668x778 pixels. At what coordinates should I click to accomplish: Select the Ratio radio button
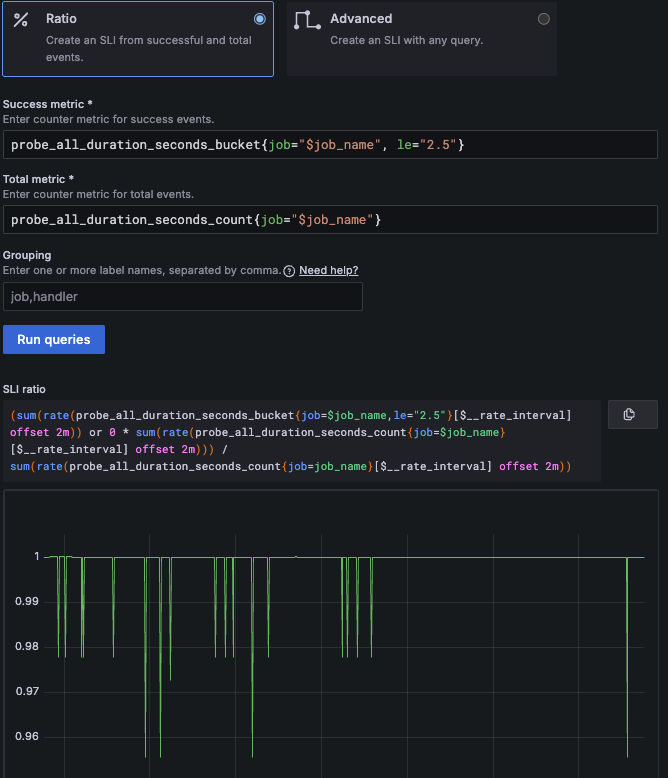(x=260, y=19)
